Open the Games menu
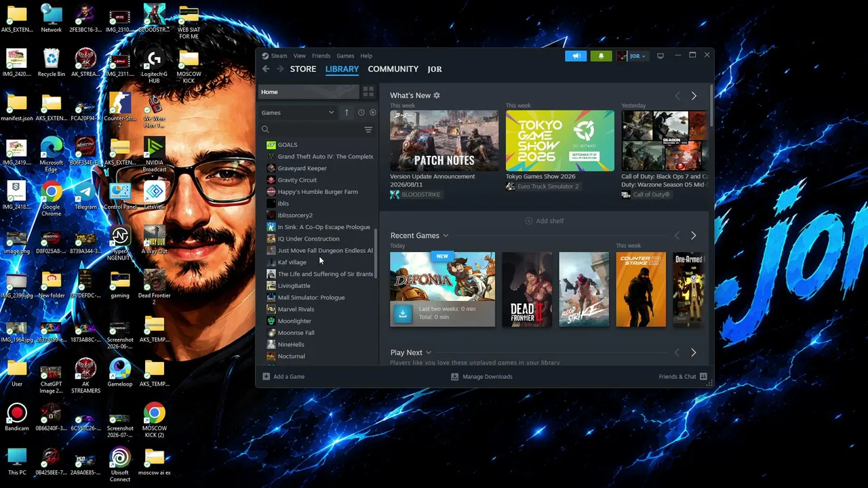The width and height of the screenshot is (868, 488). click(x=345, y=56)
